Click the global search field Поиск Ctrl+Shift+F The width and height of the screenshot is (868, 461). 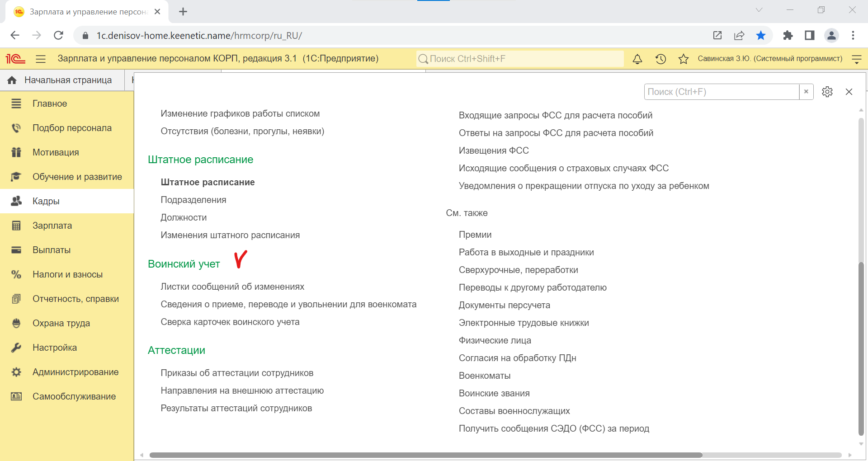tap(520, 59)
